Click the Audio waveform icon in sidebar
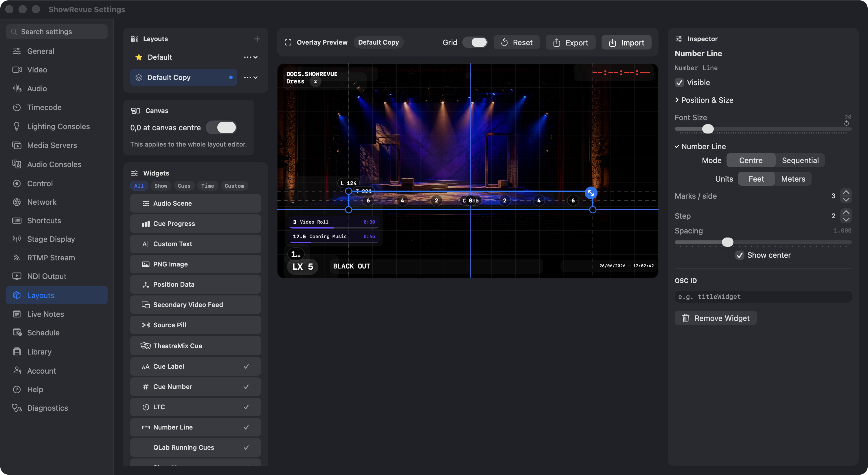 click(x=16, y=88)
